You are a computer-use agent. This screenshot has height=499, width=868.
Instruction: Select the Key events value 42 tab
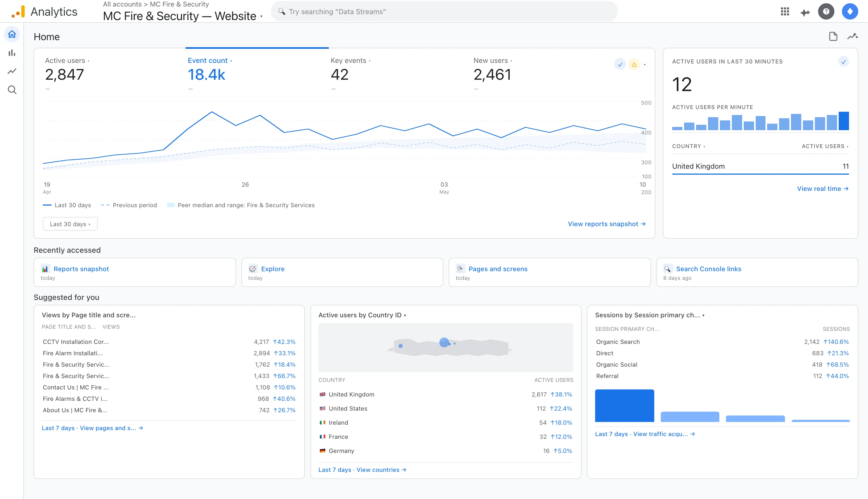pyautogui.click(x=339, y=75)
